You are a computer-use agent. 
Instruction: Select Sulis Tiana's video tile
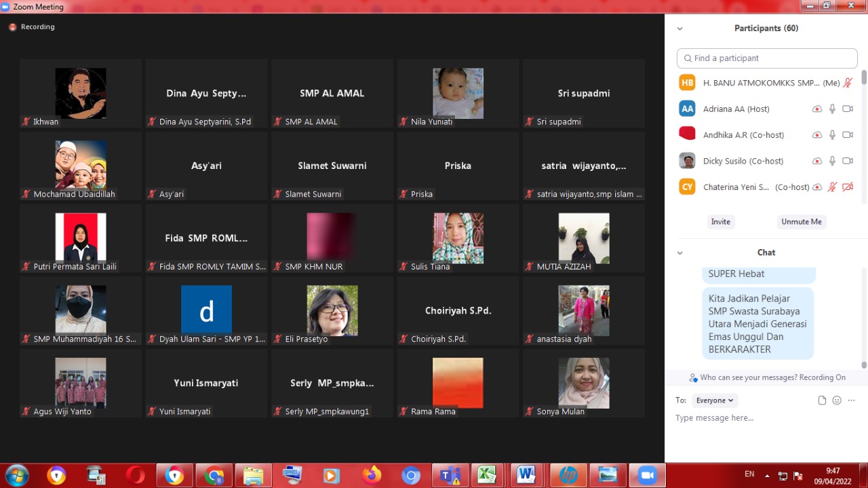point(458,238)
